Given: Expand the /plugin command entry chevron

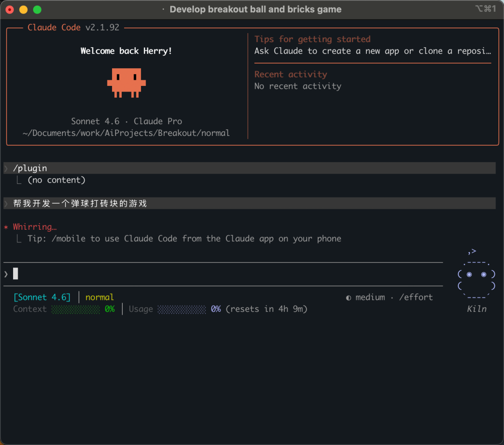Looking at the screenshot, I should (x=6, y=168).
